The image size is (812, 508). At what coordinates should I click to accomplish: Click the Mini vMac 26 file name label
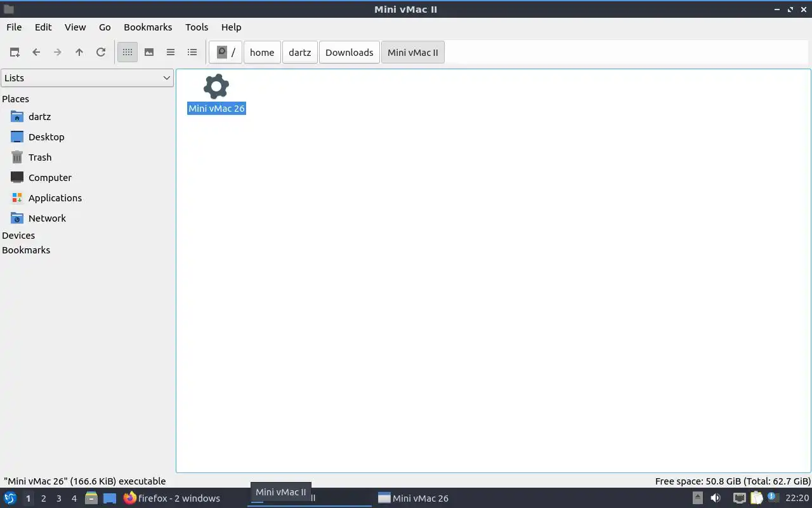216,109
